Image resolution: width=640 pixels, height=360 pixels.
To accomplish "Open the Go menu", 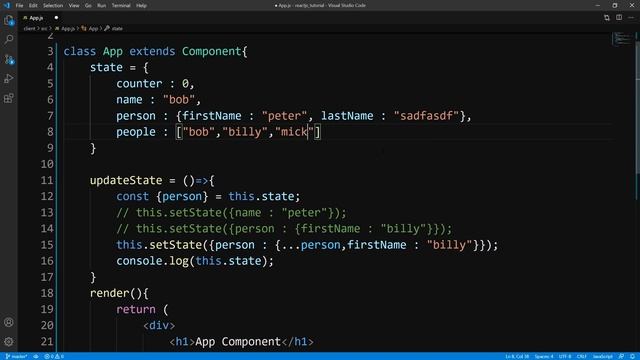I will 88,5.
